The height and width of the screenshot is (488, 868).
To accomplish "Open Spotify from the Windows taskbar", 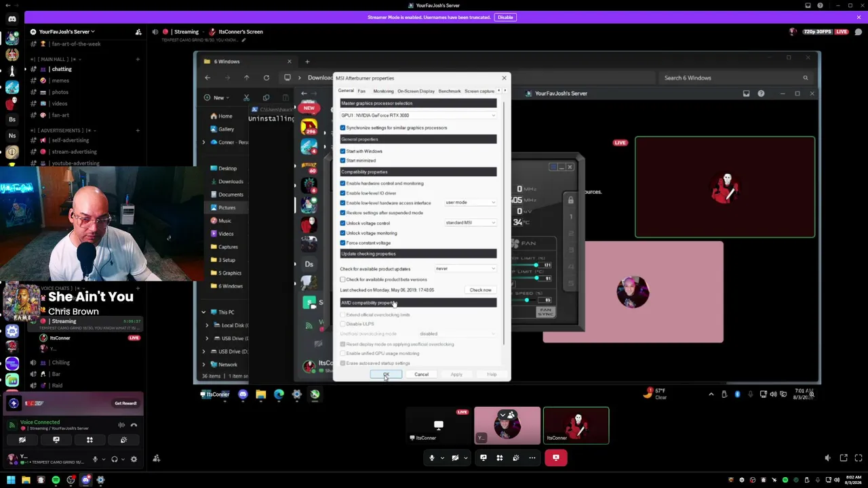I will coord(56,481).
